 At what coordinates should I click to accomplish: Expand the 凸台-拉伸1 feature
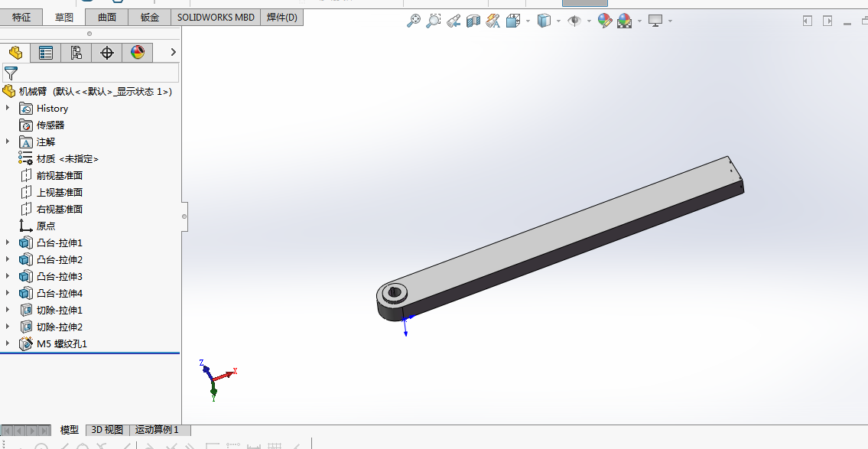click(8, 242)
